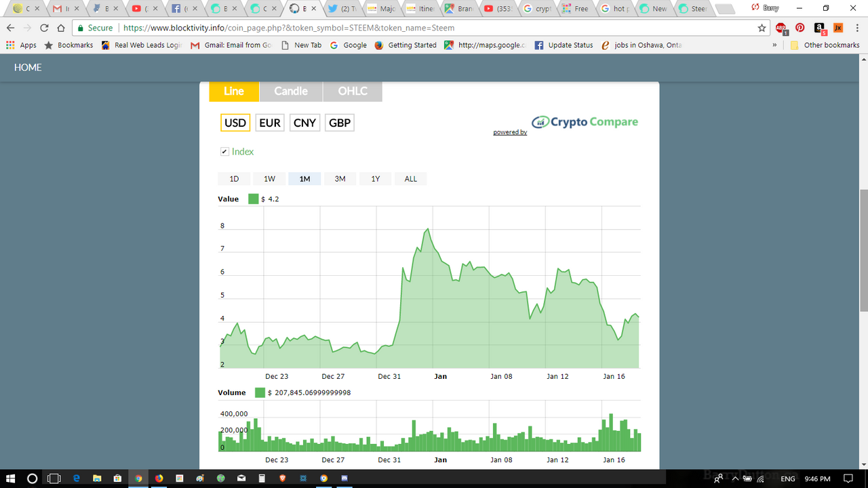The height and width of the screenshot is (488, 868).
Task: Open the 'hot' Google search tab
Action: (616, 9)
